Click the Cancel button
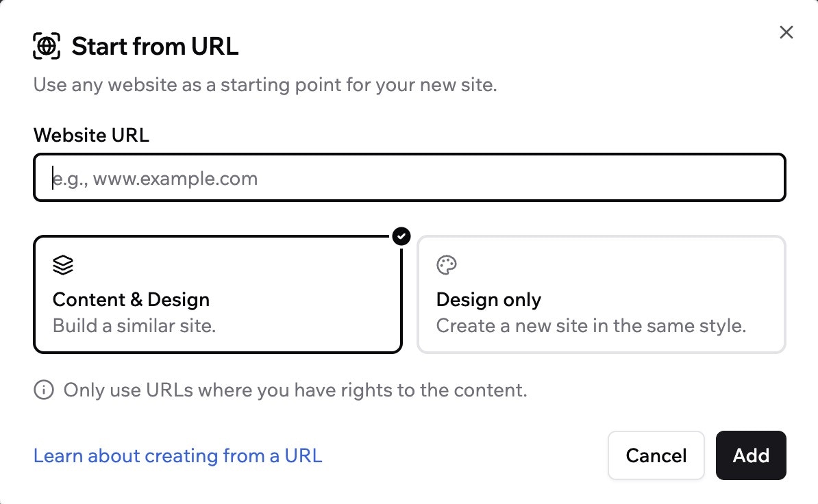Viewport: 818px width, 504px height. coord(656,455)
